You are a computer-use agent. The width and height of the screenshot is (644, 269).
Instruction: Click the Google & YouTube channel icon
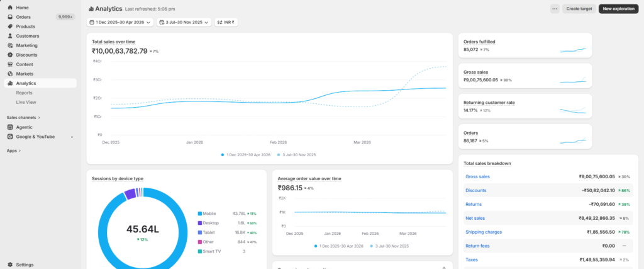click(10, 137)
